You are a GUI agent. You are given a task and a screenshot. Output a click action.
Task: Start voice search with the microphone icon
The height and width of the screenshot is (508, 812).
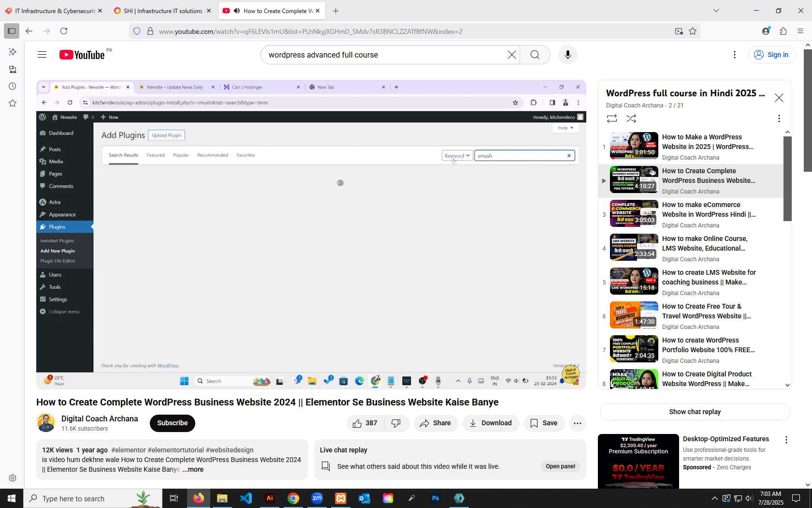(567, 55)
